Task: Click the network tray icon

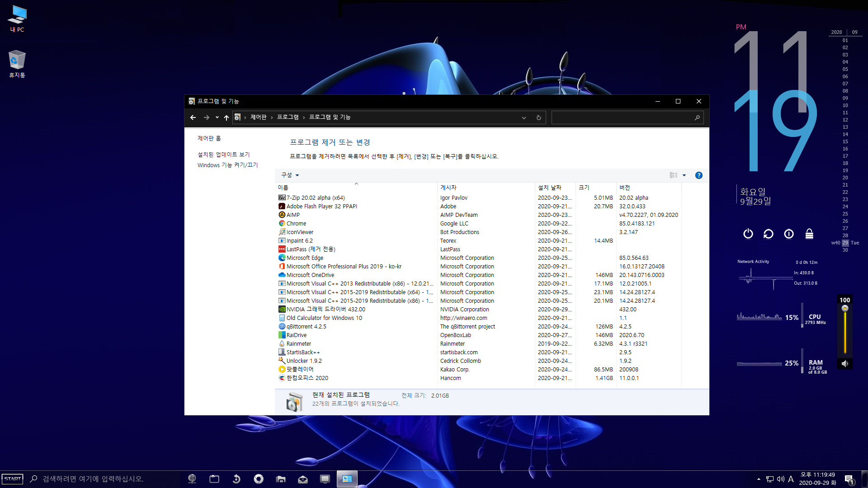Action: point(769,479)
